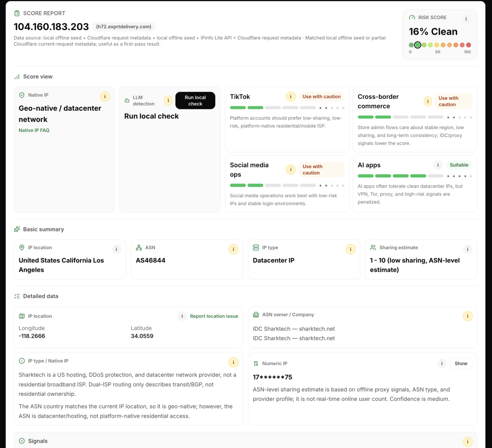
Task: Click the TikTok star rating
Action: click(332, 108)
